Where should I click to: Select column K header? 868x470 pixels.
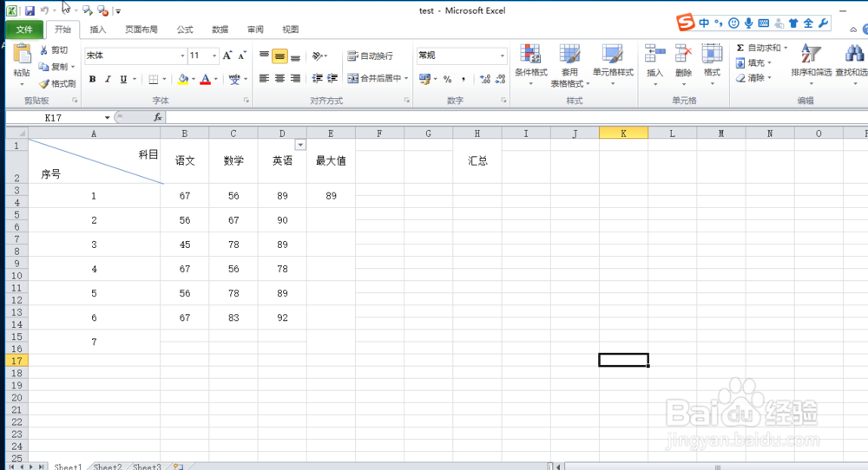[x=623, y=134]
